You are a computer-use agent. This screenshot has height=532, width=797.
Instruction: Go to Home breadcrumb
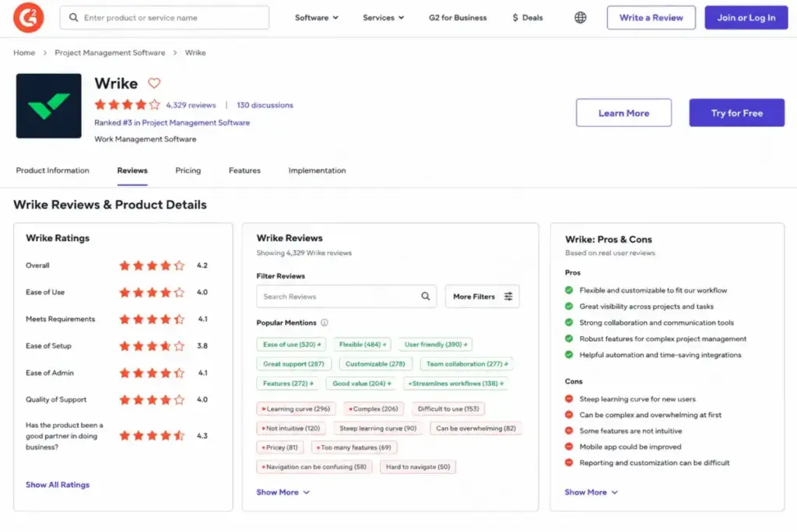click(x=24, y=53)
